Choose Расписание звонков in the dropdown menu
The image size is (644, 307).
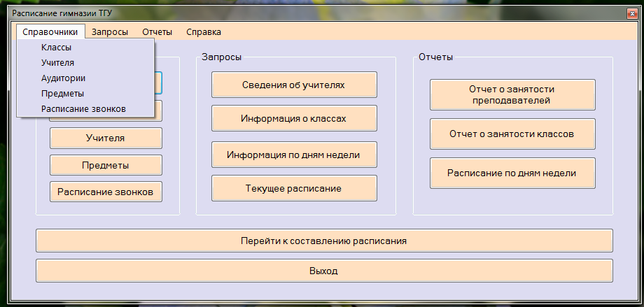coord(85,109)
